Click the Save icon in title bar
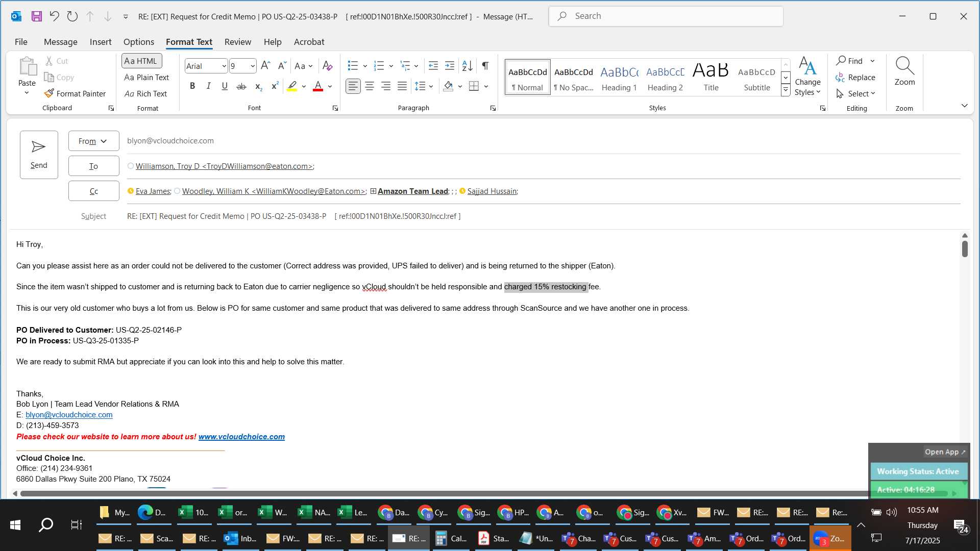 pyautogui.click(x=36, y=16)
